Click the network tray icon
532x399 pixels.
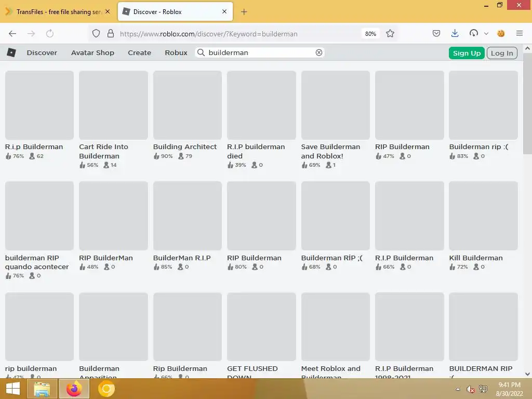(483, 389)
